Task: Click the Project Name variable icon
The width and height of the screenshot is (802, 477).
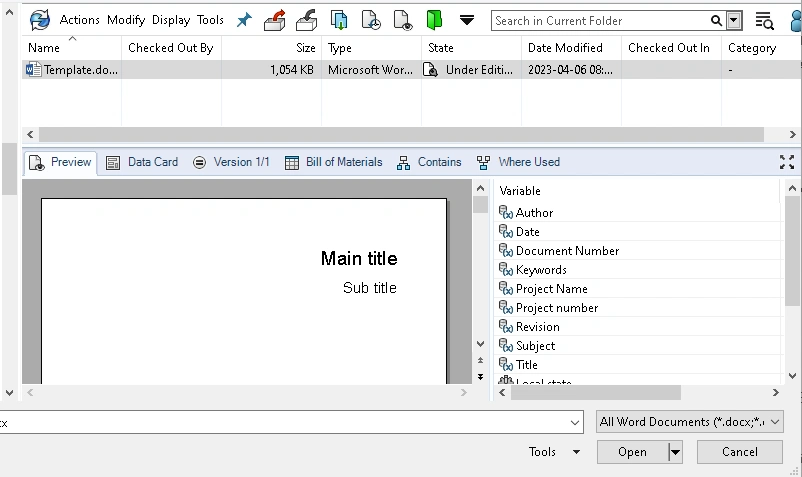Action: (506, 288)
